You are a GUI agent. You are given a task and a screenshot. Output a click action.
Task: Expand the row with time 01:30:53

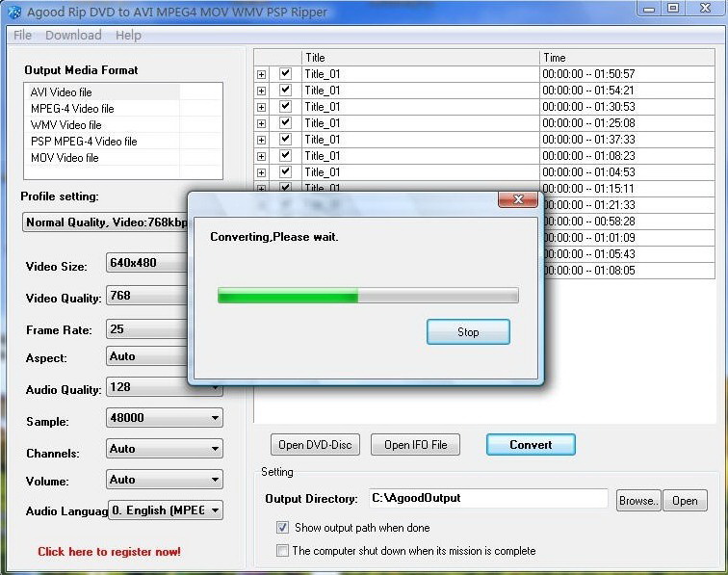point(261,107)
